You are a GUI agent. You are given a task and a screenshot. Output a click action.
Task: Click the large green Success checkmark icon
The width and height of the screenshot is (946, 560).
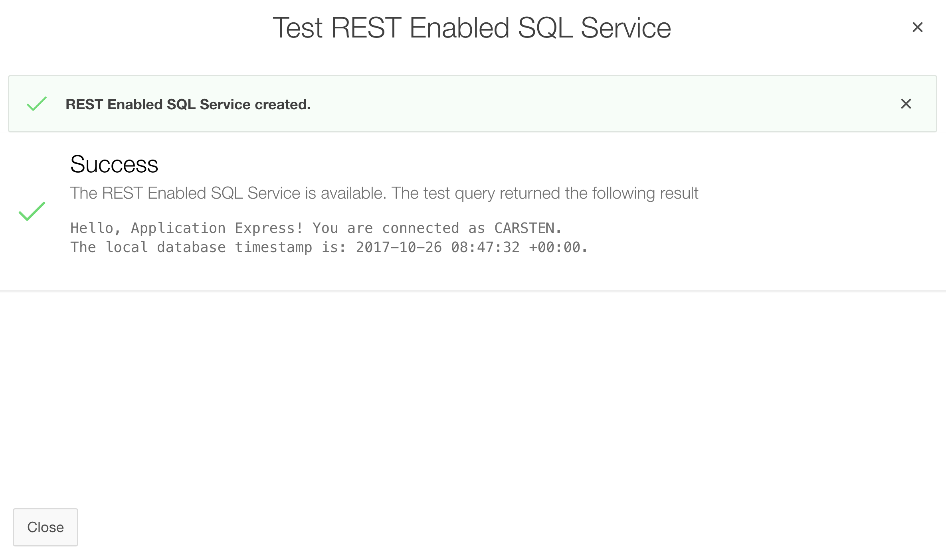[x=32, y=211]
